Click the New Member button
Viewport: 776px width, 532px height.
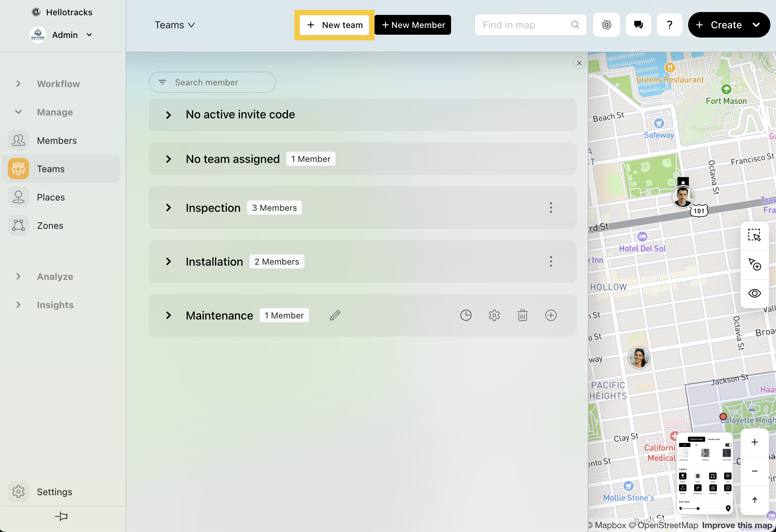coord(412,25)
